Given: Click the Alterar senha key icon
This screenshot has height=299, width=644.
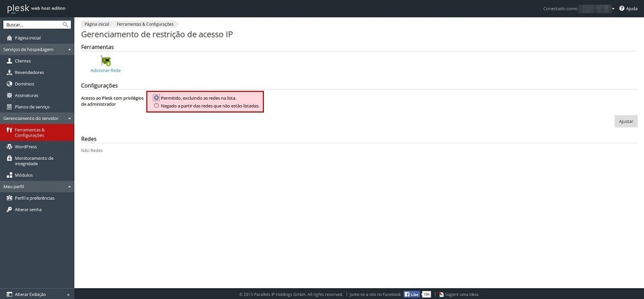Looking at the screenshot, I should [x=9, y=209].
